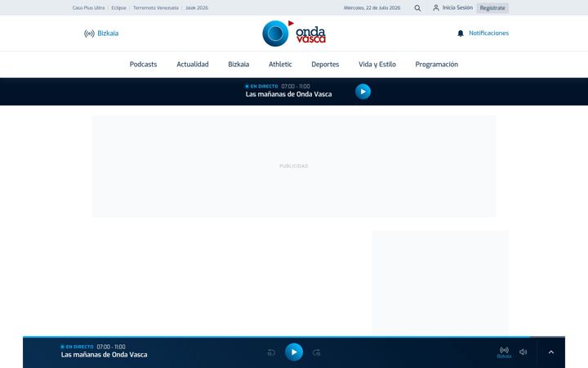588x368 pixels.
Task: Open the Vida y Estilo menu
Action: pos(377,65)
